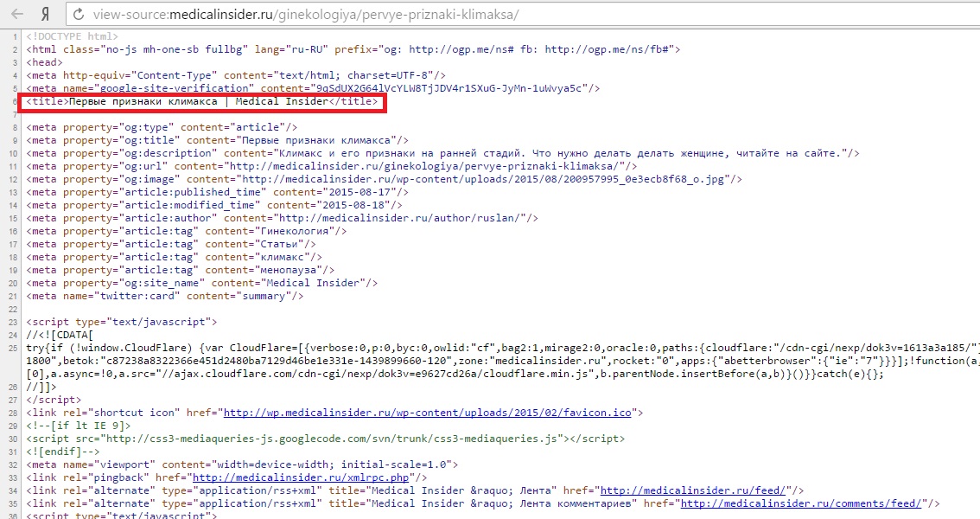Open the medicalinsider.ru/feed/ link

click(692, 490)
